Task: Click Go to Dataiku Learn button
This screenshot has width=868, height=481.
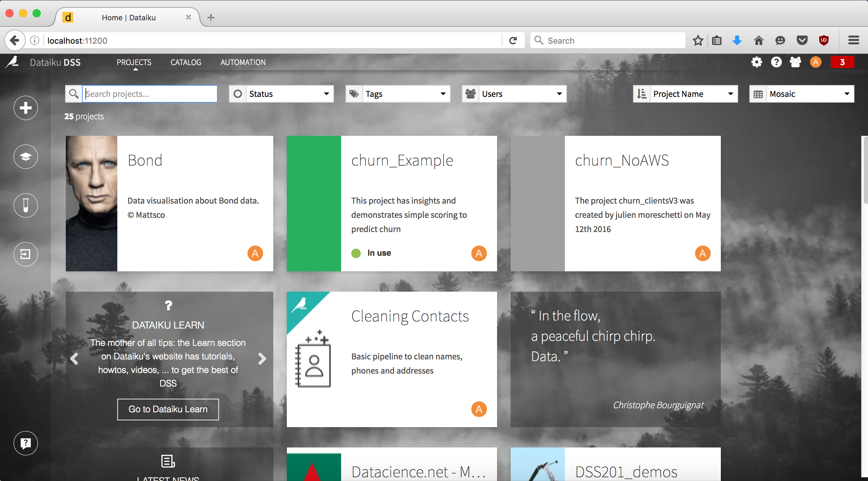Action: click(168, 409)
